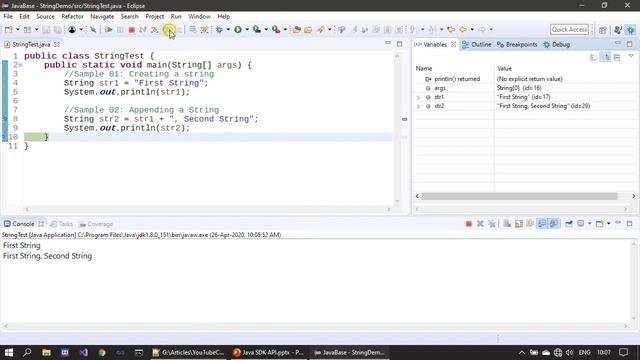
Task: Expand the str2 variable row
Action: [x=418, y=106]
